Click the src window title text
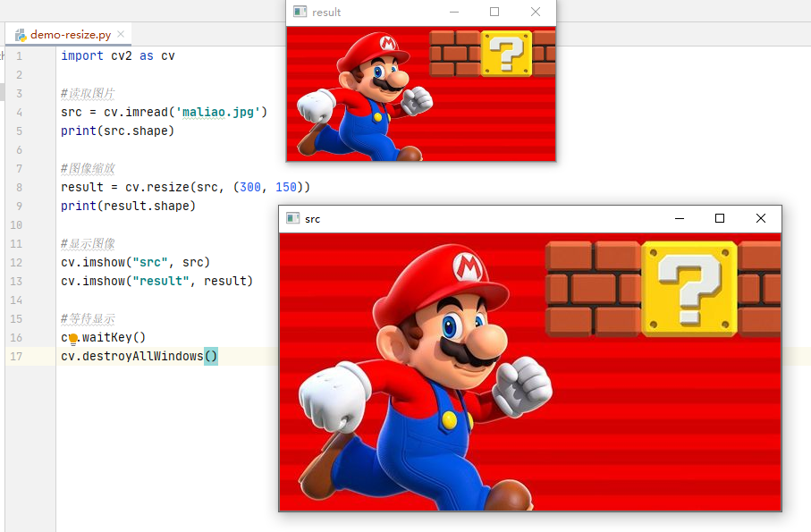This screenshot has width=811, height=532. tap(312, 219)
